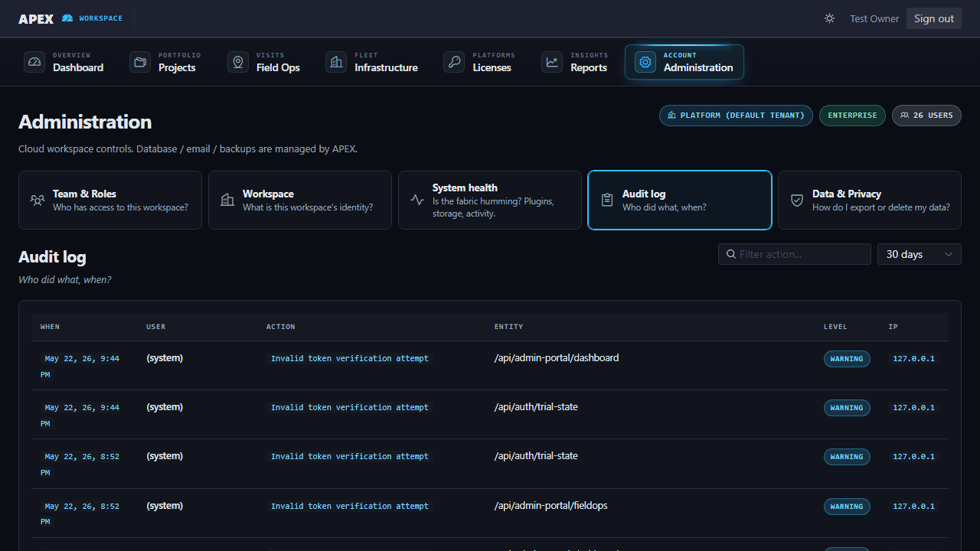Click the Platform (Default Tenant) badge
Image resolution: width=980 pixels, height=551 pixels.
click(x=736, y=116)
